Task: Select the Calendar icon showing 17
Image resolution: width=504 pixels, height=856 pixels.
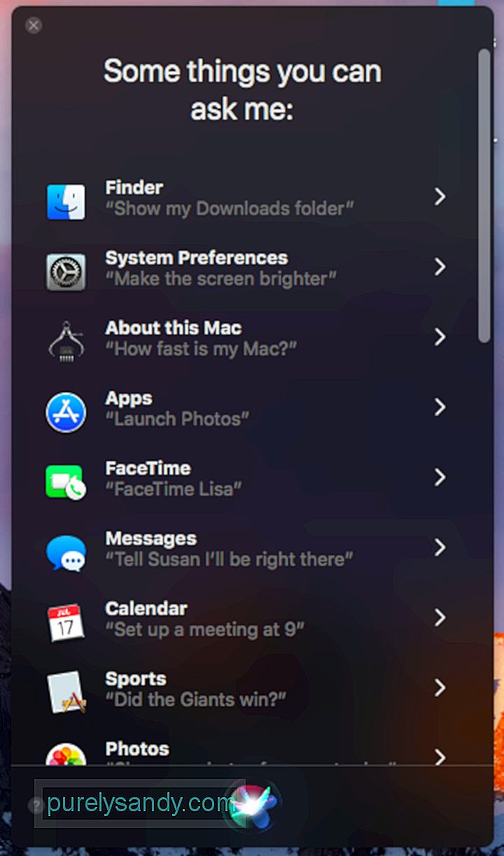Action: click(66, 622)
